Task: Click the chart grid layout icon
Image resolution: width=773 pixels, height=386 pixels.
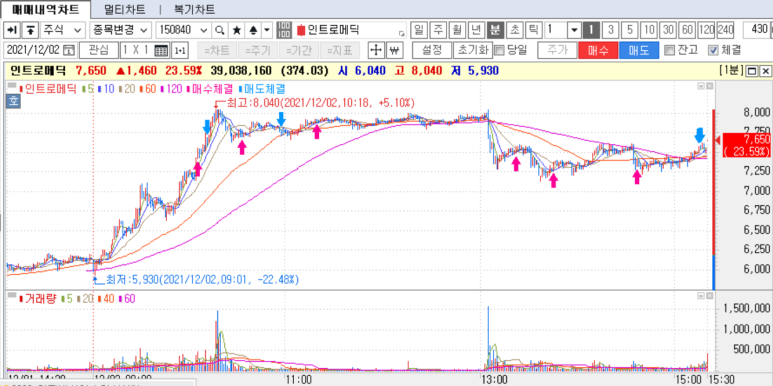Action: point(161,50)
